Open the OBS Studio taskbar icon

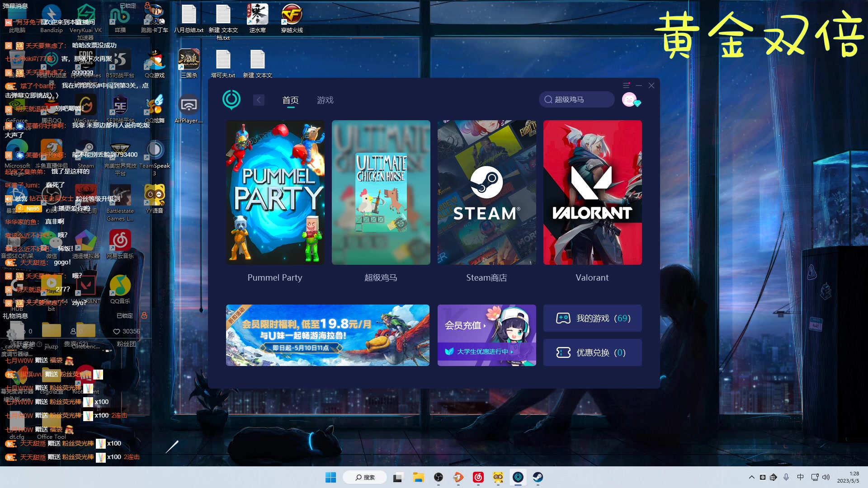[438, 477]
